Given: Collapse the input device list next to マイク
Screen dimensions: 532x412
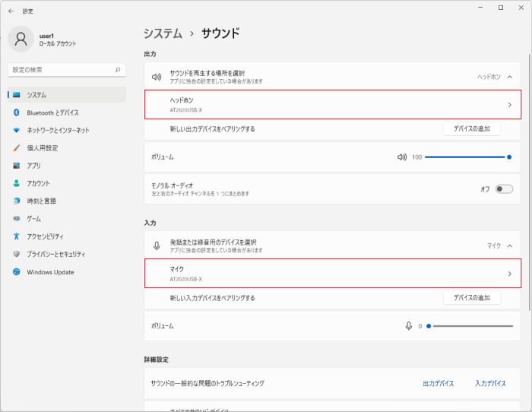Looking at the screenshot, I should click(x=510, y=246).
